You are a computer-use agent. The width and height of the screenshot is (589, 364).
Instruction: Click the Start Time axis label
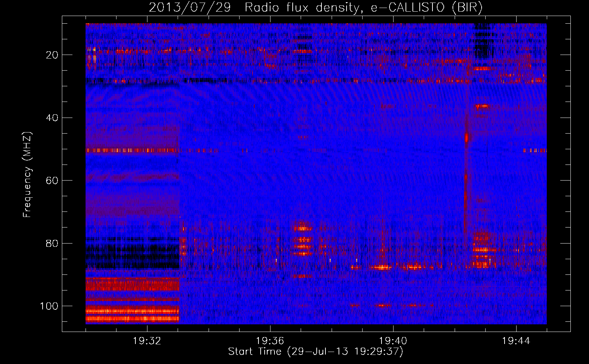click(x=316, y=352)
